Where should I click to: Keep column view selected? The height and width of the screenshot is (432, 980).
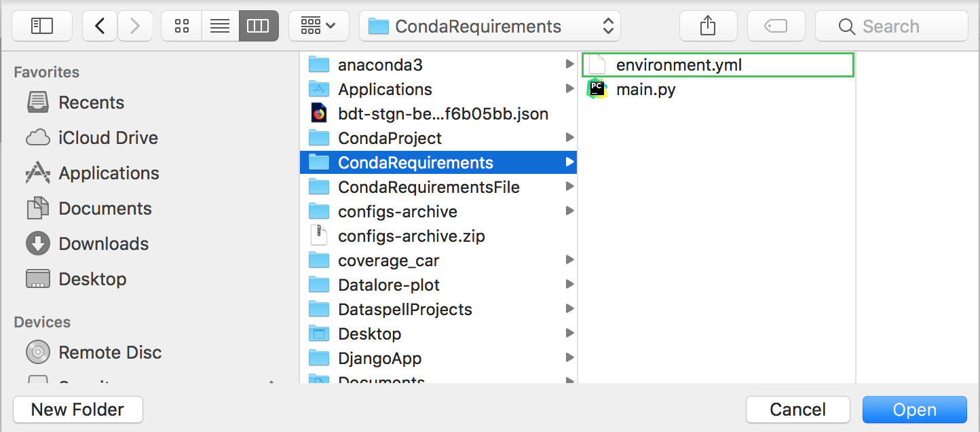259,25
